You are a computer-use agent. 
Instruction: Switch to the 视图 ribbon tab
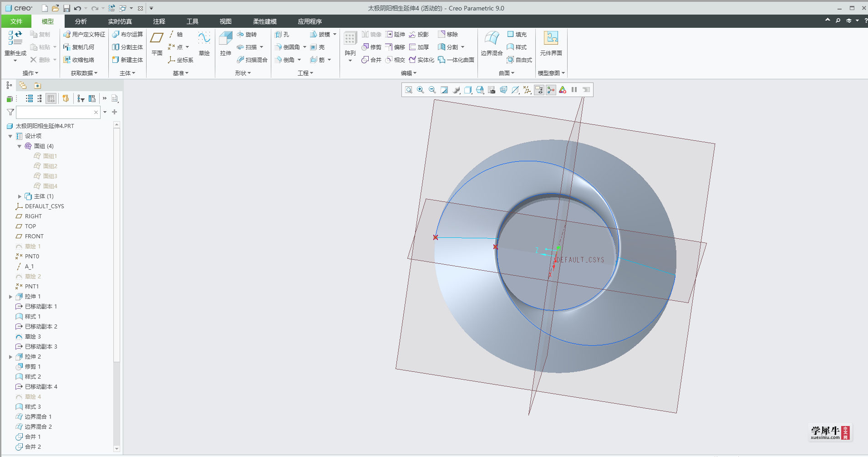coord(226,21)
